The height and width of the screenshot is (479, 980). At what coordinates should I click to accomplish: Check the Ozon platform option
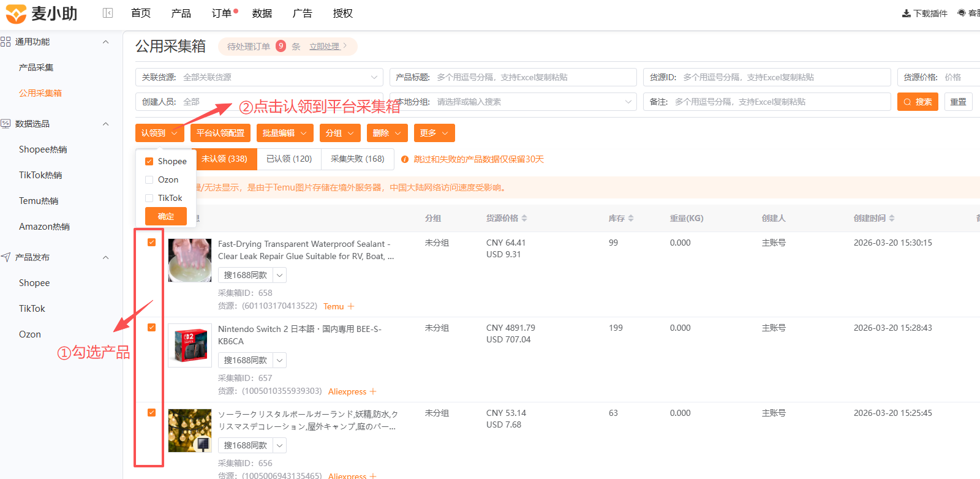[149, 180]
